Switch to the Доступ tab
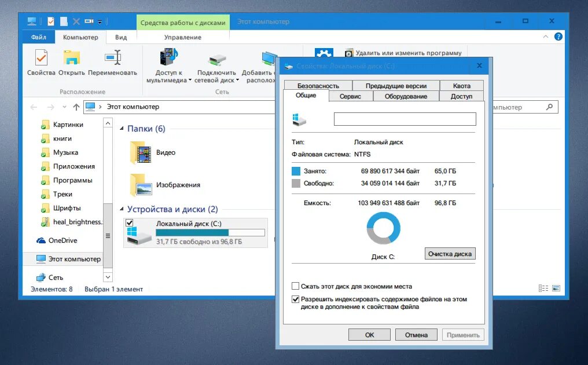 click(461, 96)
